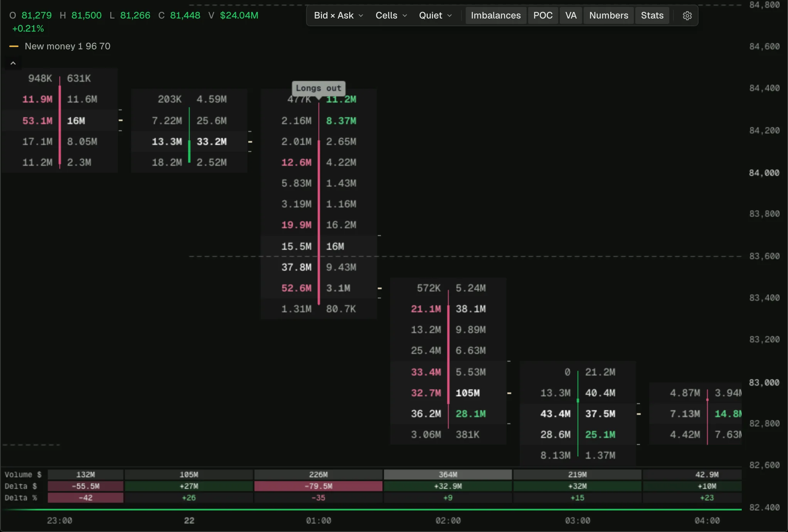Image resolution: width=788 pixels, height=532 pixels.
Task: Click the 01:00 time axis label
Action: (318, 520)
